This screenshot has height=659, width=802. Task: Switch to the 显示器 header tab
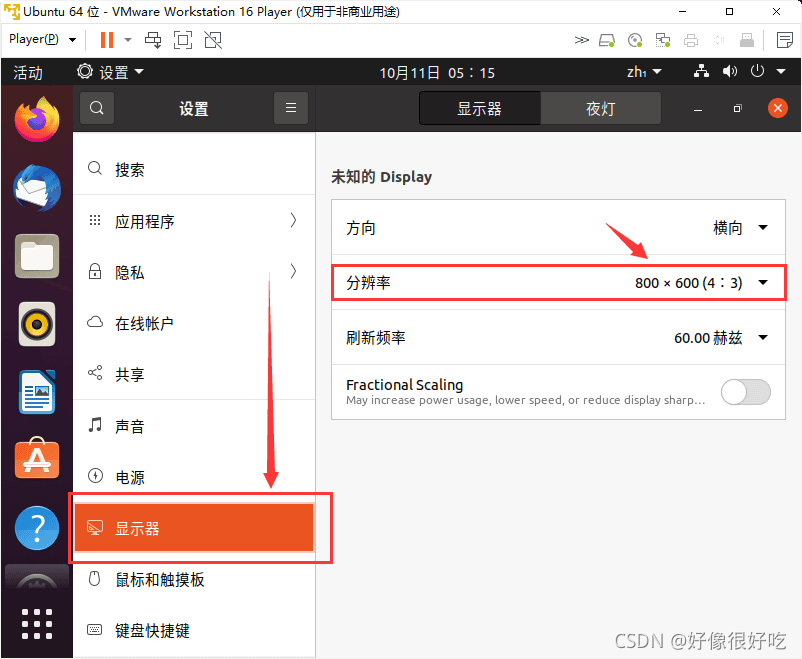(x=480, y=108)
